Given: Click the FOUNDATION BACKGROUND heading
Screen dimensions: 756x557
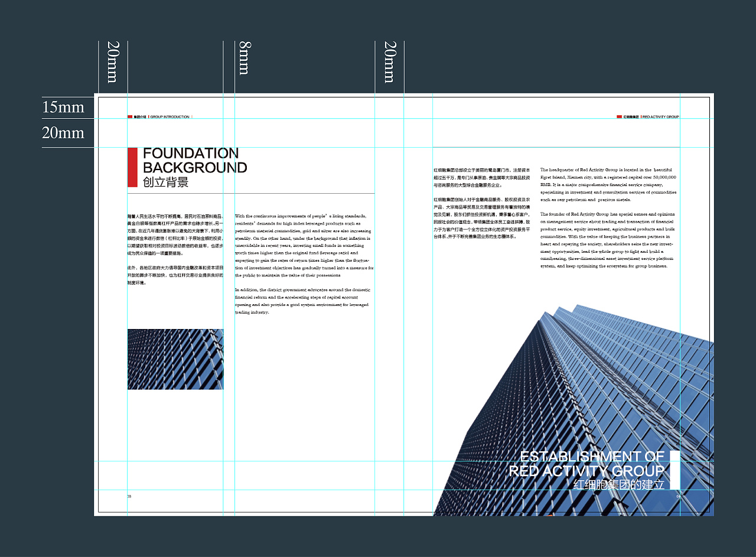Looking at the screenshot, I should click(x=195, y=161).
